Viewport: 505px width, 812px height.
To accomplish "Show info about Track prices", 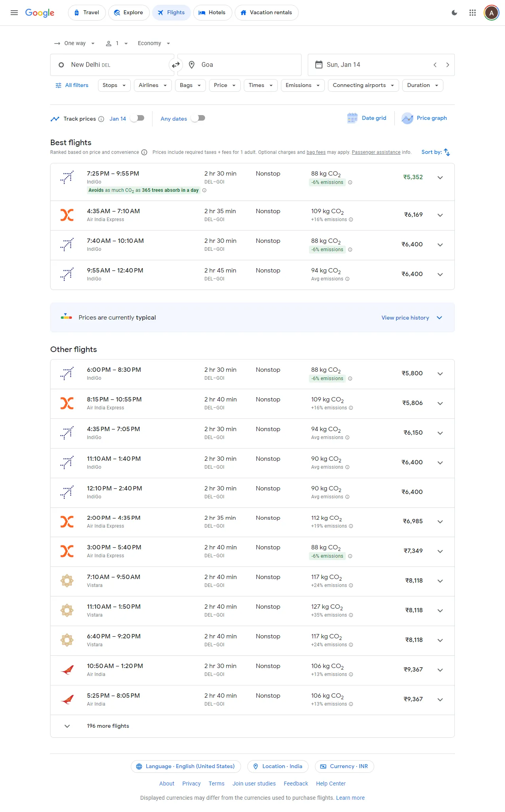I will pyautogui.click(x=101, y=119).
